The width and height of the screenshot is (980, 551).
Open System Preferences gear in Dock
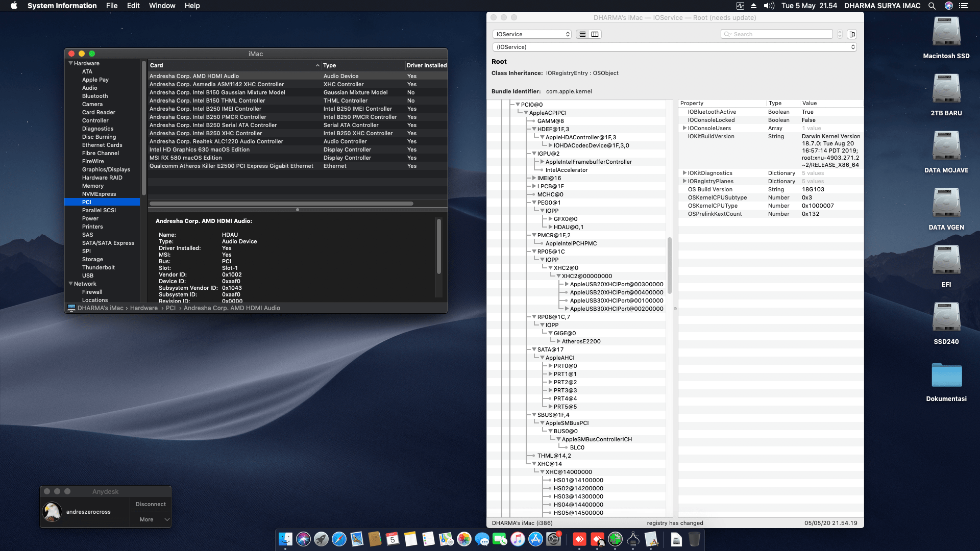[x=553, y=539]
